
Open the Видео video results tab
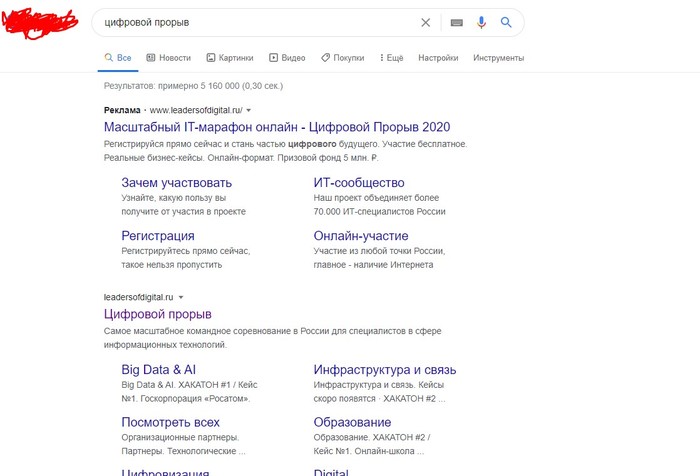tap(287, 58)
